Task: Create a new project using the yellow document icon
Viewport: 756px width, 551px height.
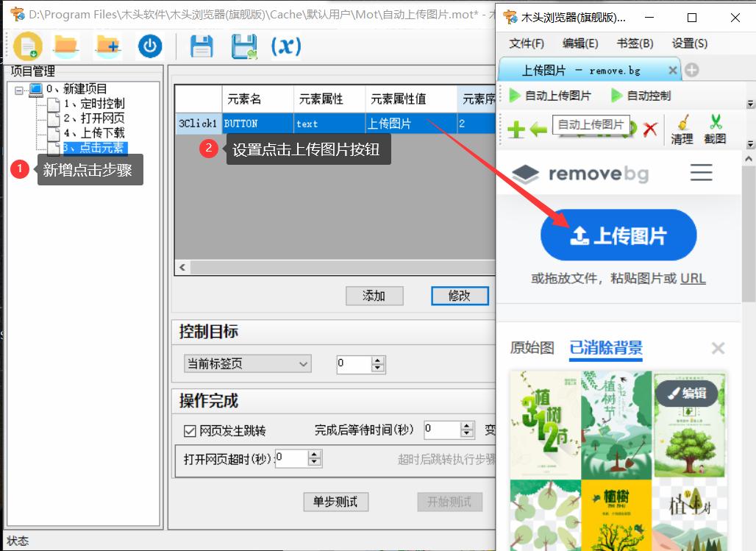Action: 29,46
